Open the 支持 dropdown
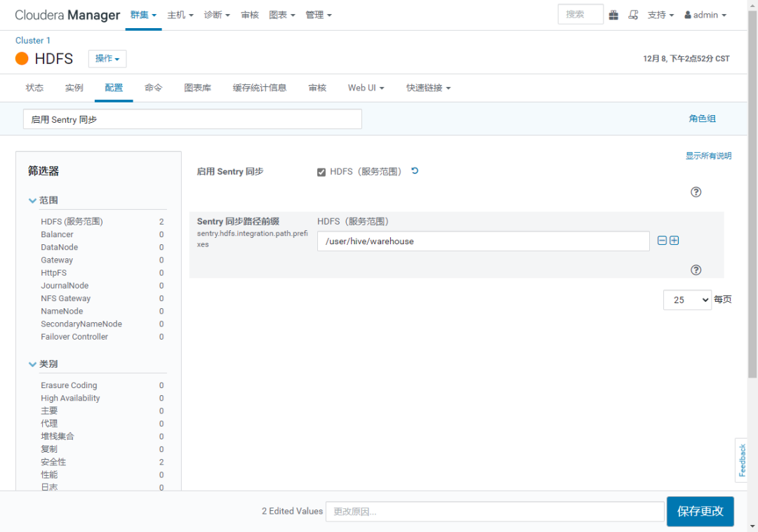Image resolution: width=758 pixels, height=532 pixels. point(661,15)
